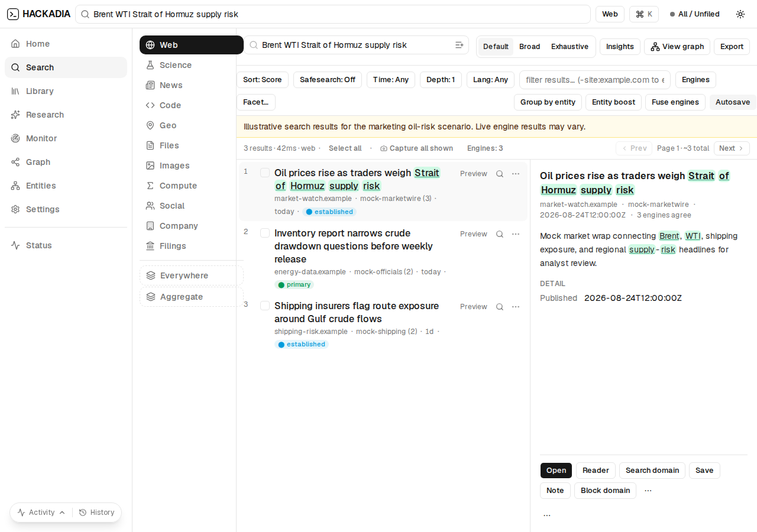
Task: Switch to Broad search mode
Action: pos(529,47)
